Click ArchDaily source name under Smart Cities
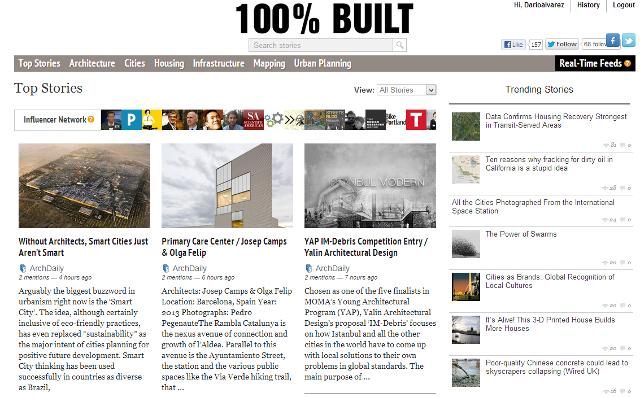This screenshot has width=640, height=397. 47,268
